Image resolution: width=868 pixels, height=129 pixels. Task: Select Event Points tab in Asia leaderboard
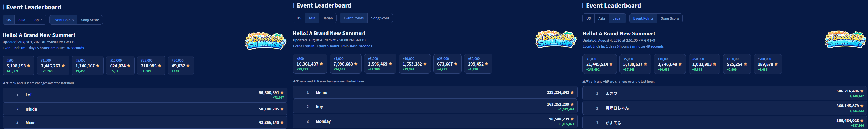[x=353, y=18]
